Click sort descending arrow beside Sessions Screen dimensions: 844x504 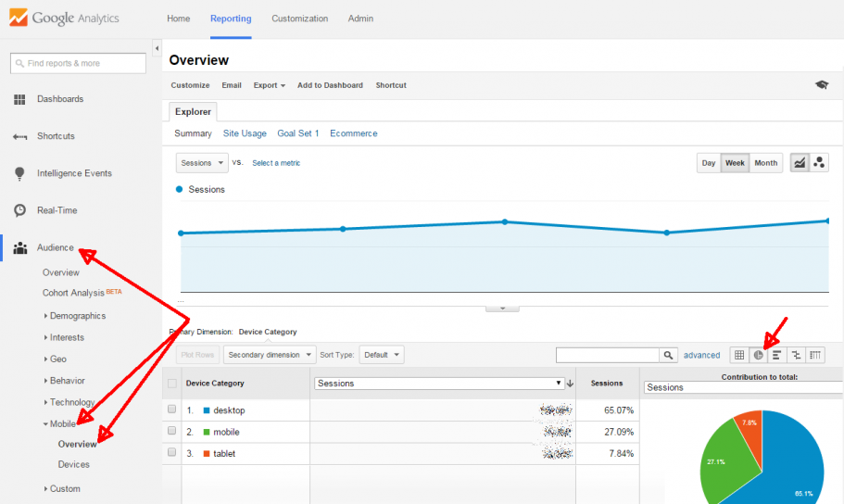570,384
